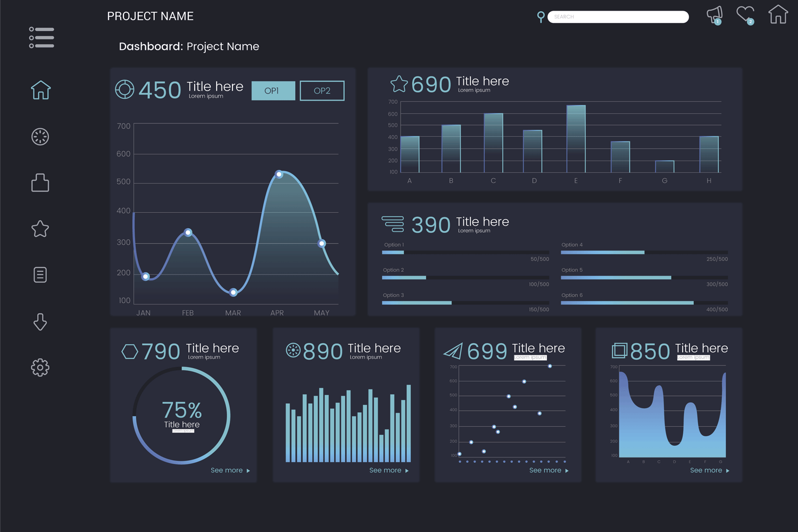The height and width of the screenshot is (532, 798).
Task: Select the sidebar star favorites icon
Action: tap(40, 229)
